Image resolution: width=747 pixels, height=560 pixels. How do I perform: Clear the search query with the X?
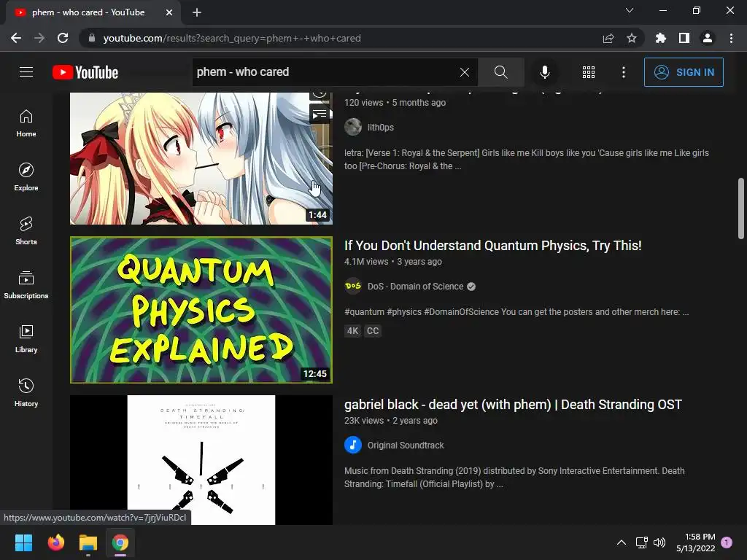click(x=465, y=72)
